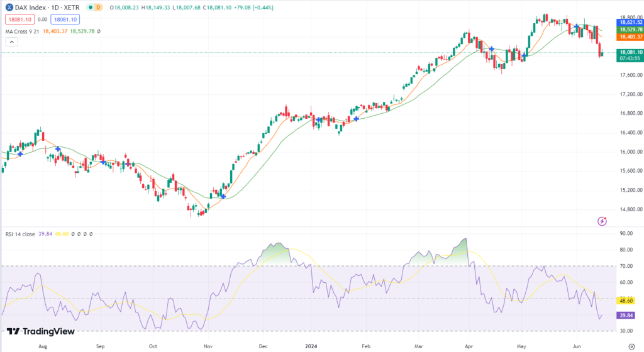Click the Aug label on the time axis
This screenshot has width=644, height=352.
(x=43, y=346)
